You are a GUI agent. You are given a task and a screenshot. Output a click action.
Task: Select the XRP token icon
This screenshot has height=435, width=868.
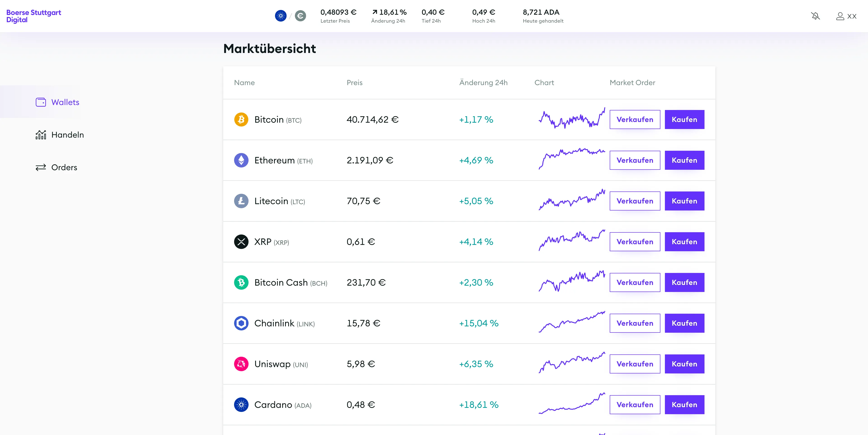(241, 242)
